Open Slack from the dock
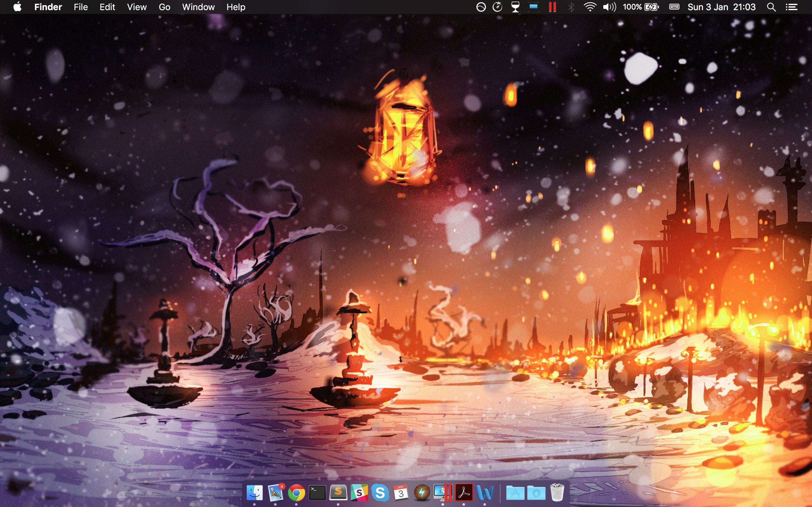Viewport: 812px width, 507px height. [359, 492]
